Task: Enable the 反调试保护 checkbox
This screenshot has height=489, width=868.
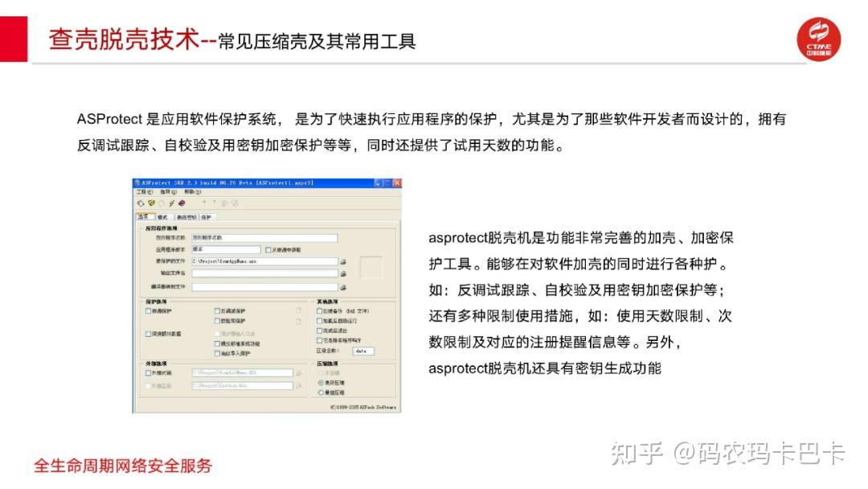Action: pos(217,311)
